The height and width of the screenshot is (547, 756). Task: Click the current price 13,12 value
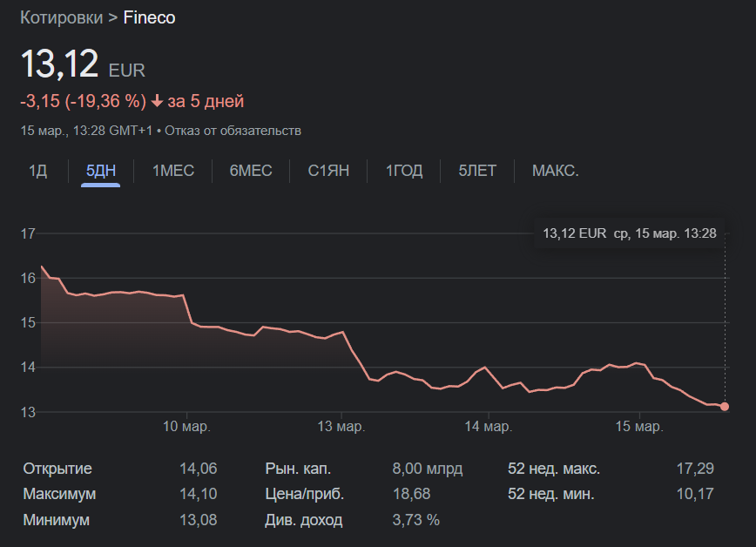(60, 64)
